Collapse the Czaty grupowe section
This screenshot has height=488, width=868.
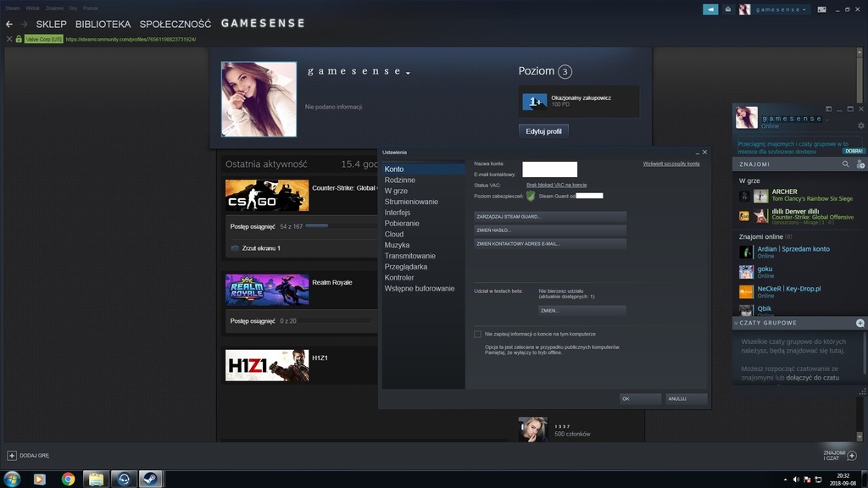(x=737, y=323)
